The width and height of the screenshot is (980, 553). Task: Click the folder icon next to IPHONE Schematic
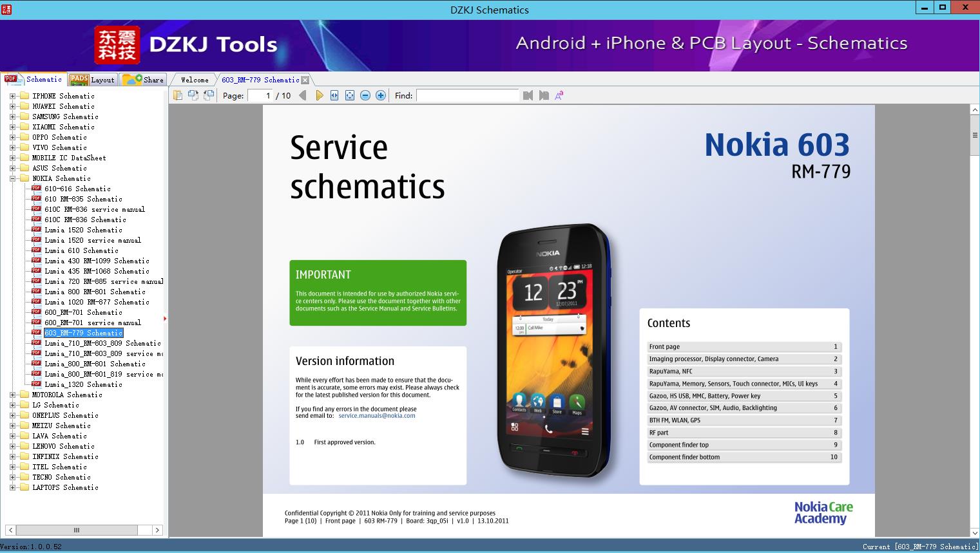click(x=24, y=96)
